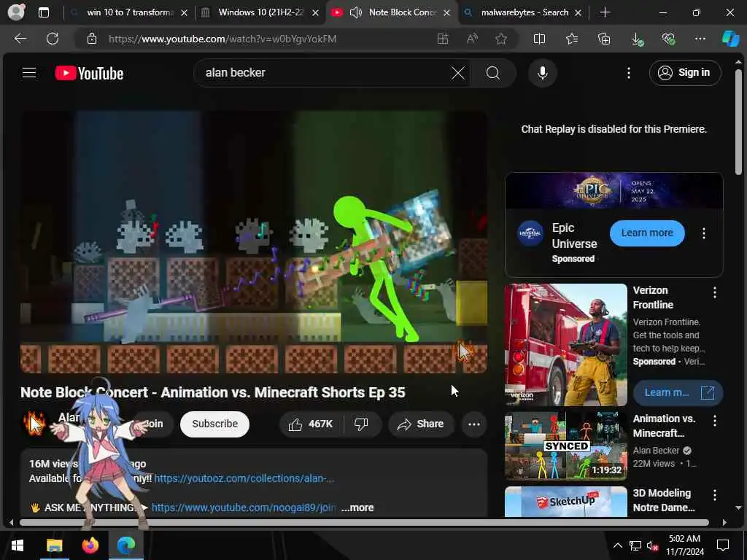Image resolution: width=747 pixels, height=560 pixels.
Task: Toggle Edge split screen view
Action: [x=539, y=39]
